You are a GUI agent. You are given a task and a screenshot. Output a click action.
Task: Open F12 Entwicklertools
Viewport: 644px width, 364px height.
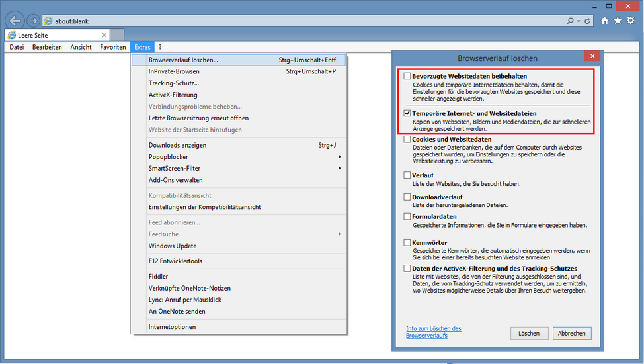[239, 261]
